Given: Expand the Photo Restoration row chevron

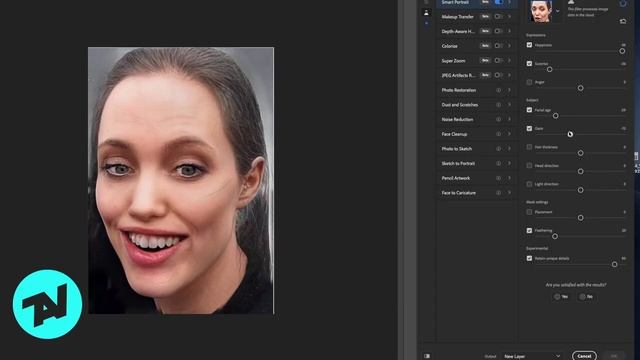Looking at the screenshot, I should pyautogui.click(x=509, y=90).
